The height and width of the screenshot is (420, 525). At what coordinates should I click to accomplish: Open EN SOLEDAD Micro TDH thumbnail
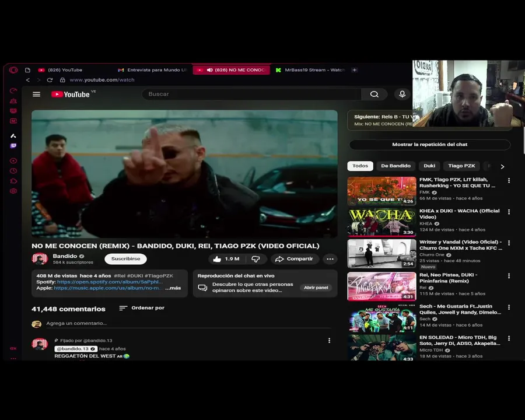[381, 348]
